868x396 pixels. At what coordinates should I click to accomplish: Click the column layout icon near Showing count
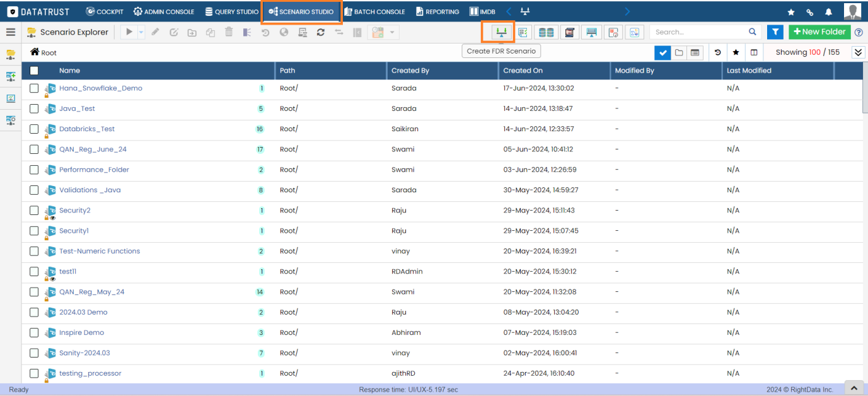click(753, 52)
